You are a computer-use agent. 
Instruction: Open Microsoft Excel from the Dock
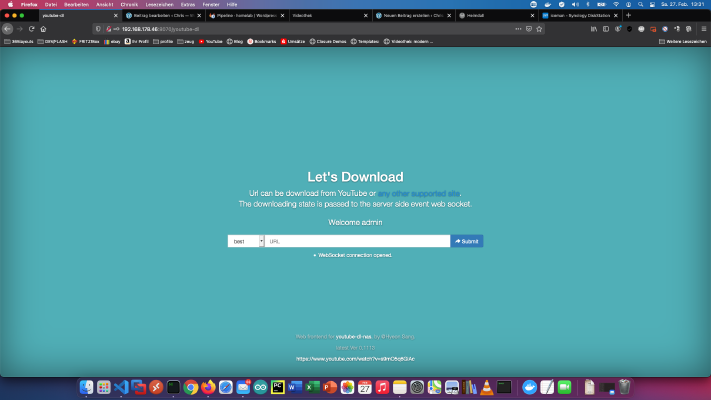tap(312, 387)
